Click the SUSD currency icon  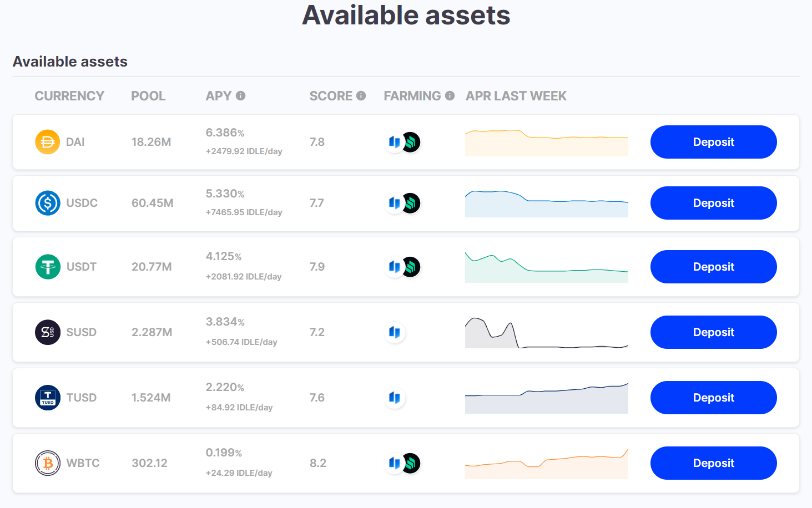click(x=47, y=332)
